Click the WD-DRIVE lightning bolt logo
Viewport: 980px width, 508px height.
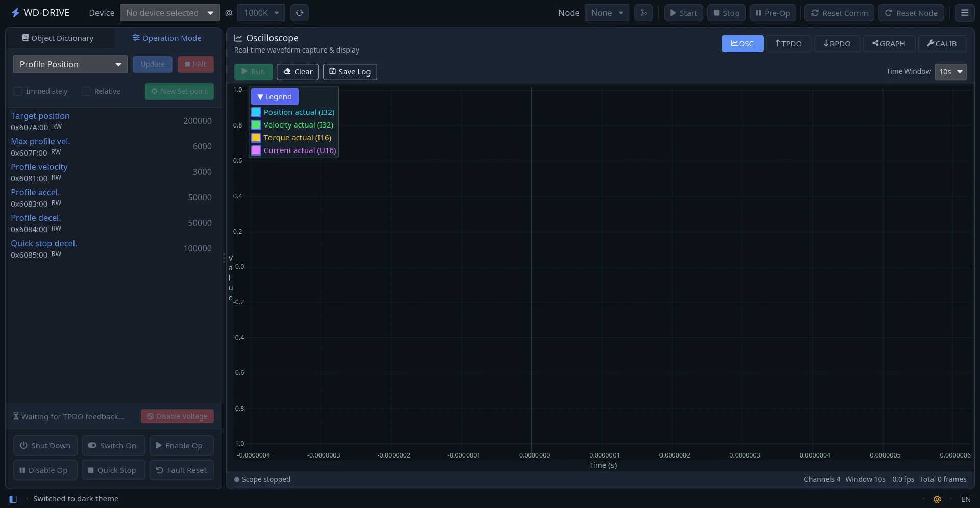coord(15,13)
